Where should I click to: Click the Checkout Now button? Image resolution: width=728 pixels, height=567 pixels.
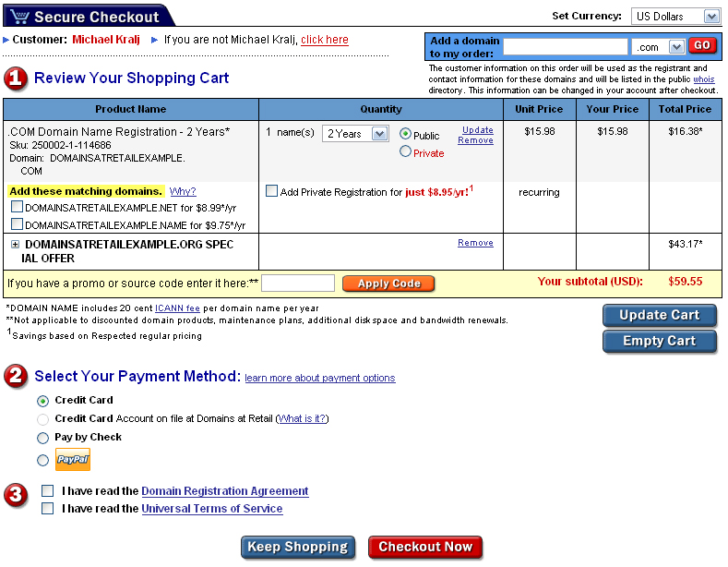coord(425,547)
